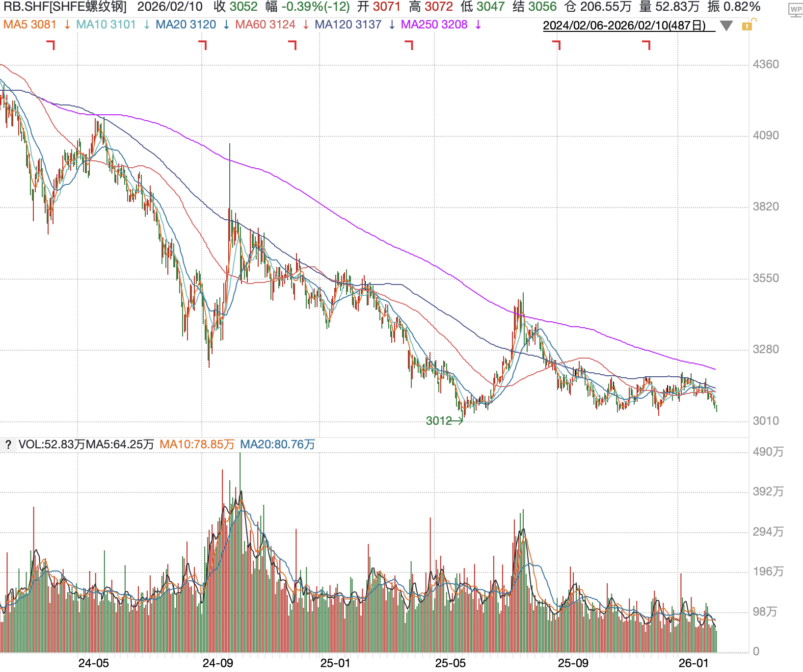Click the MA60 3124 moving average label
The image size is (803, 672).
point(265,25)
